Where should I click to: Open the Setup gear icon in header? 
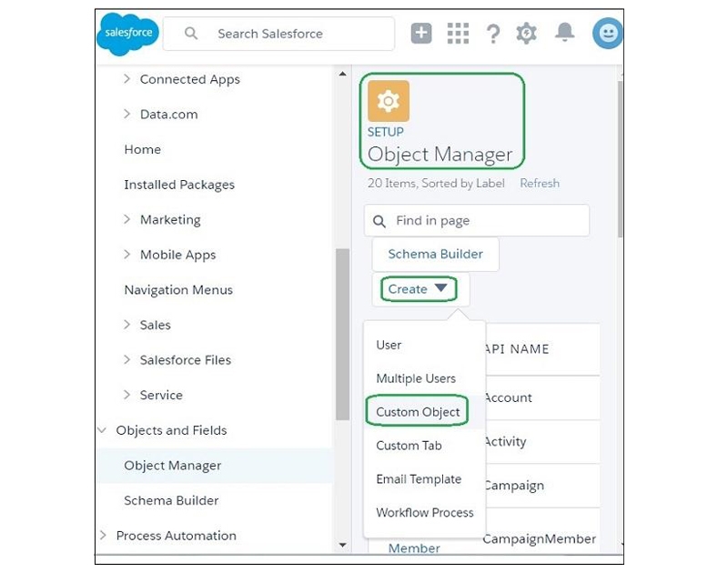pyautogui.click(x=526, y=34)
